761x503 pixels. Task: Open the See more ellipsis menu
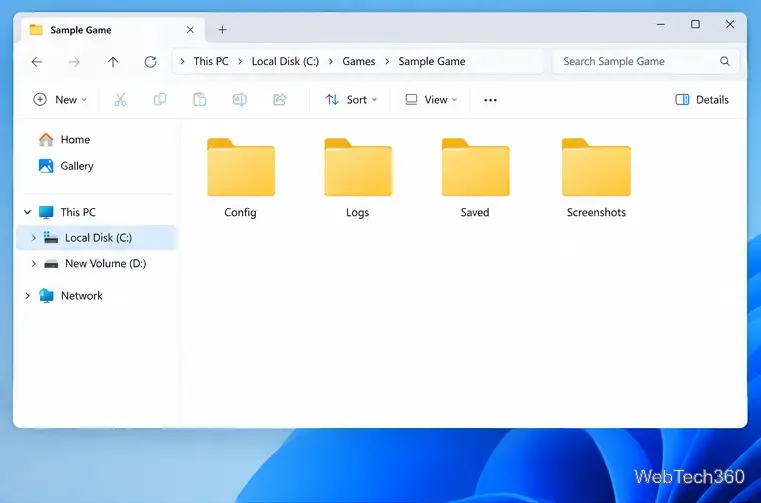click(x=490, y=100)
